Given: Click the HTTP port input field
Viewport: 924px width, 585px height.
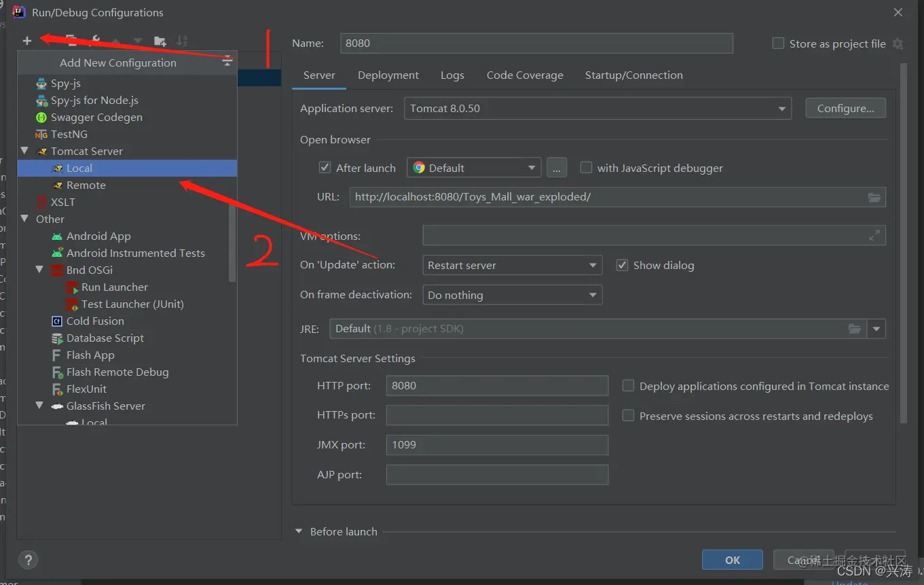Looking at the screenshot, I should pos(497,386).
